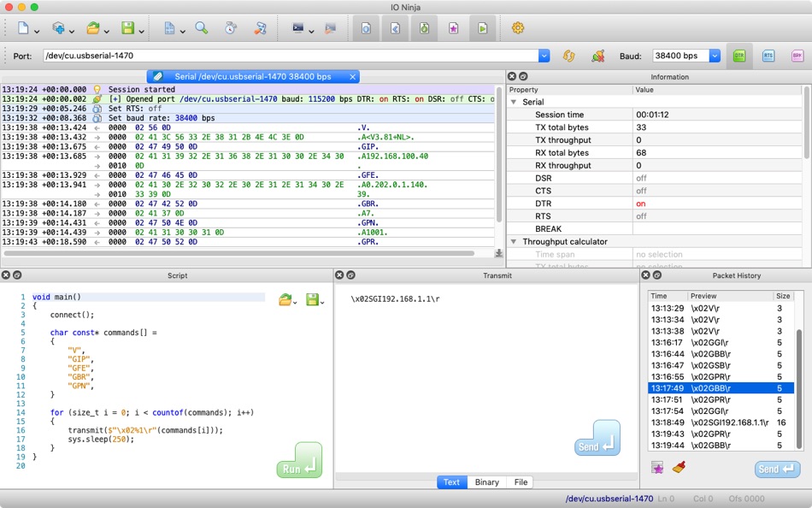Close the Packet History pane with its X icon

point(646,275)
